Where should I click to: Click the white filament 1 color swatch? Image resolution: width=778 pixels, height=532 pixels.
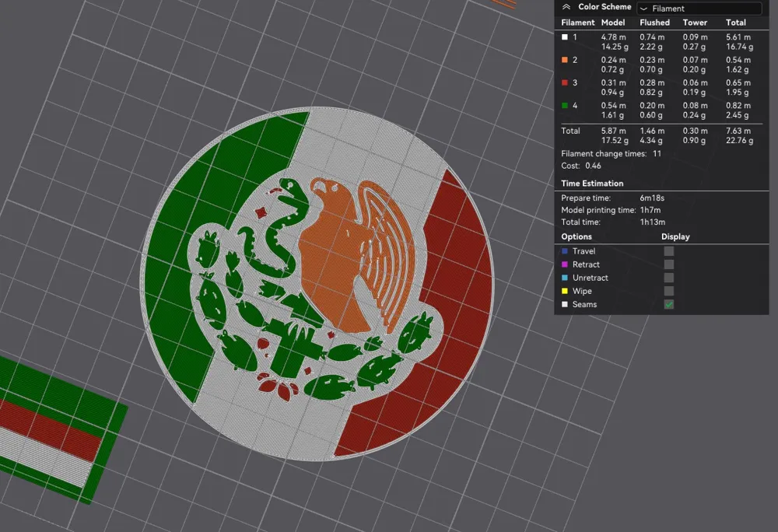[x=565, y=37]
